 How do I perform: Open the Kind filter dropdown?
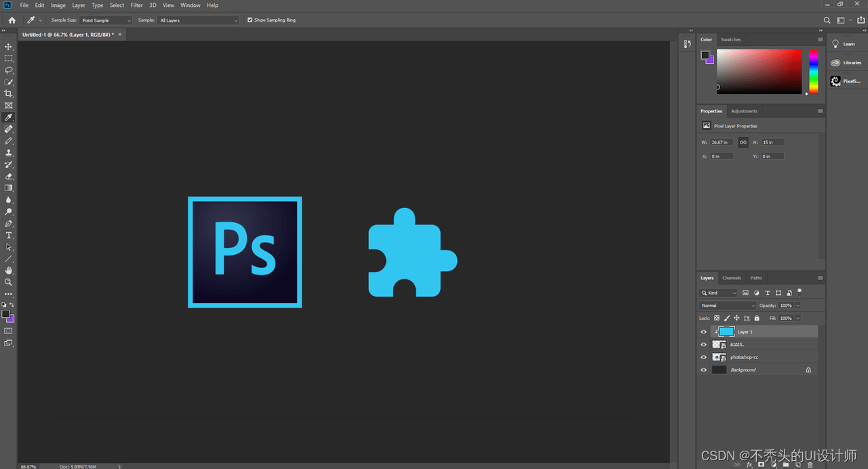(x=718, y=293)
